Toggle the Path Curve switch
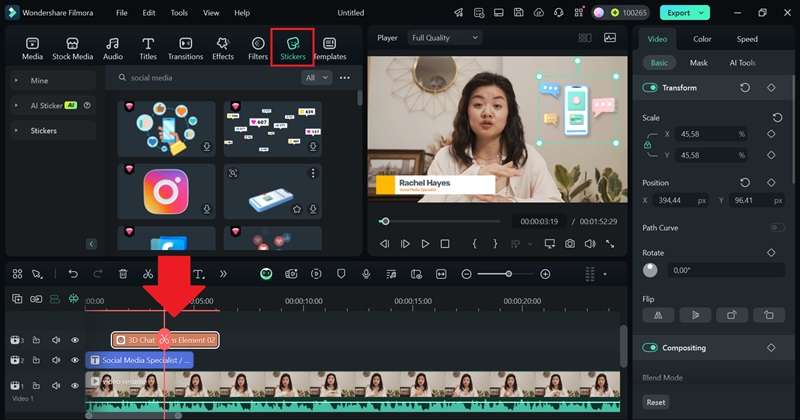Viewport: 800px width, 420px height. (777, 228)
